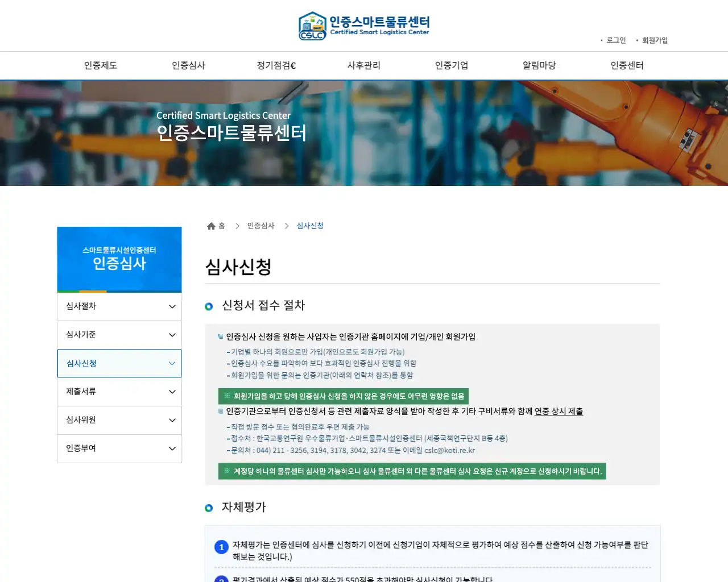The width and height of the screenshot is (728, 582).
Task: Open the 인증센터 menu
Action: pos(627,65)
